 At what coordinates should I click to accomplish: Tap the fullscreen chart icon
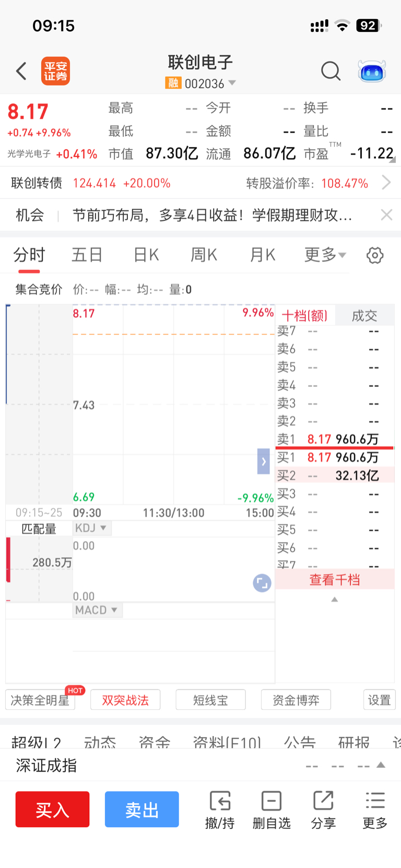coord(262,582)
